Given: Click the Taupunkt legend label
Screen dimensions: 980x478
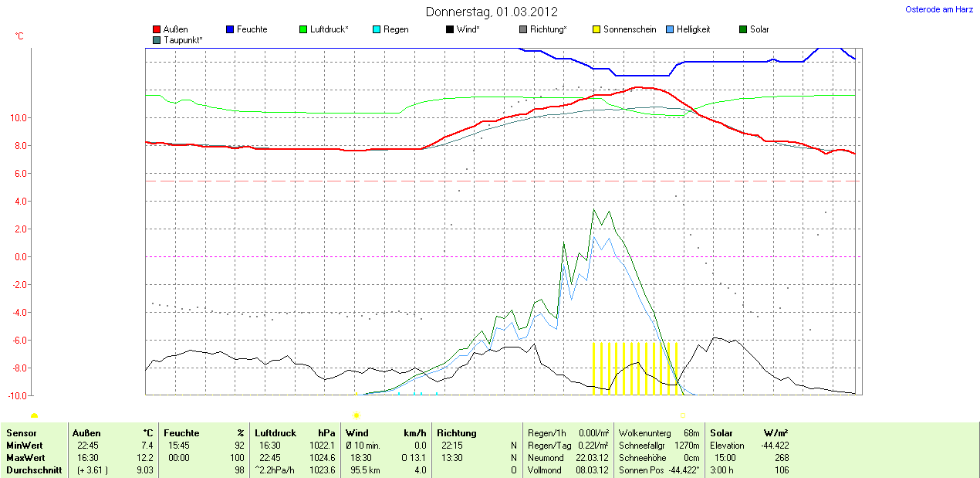Looking at the screenshot, I should (183, 39).
